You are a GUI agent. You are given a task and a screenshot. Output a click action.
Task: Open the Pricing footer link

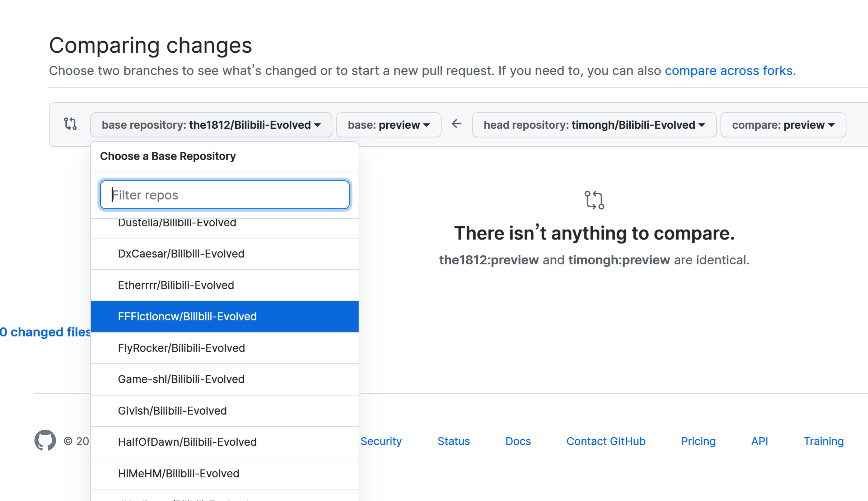[698, 441]
